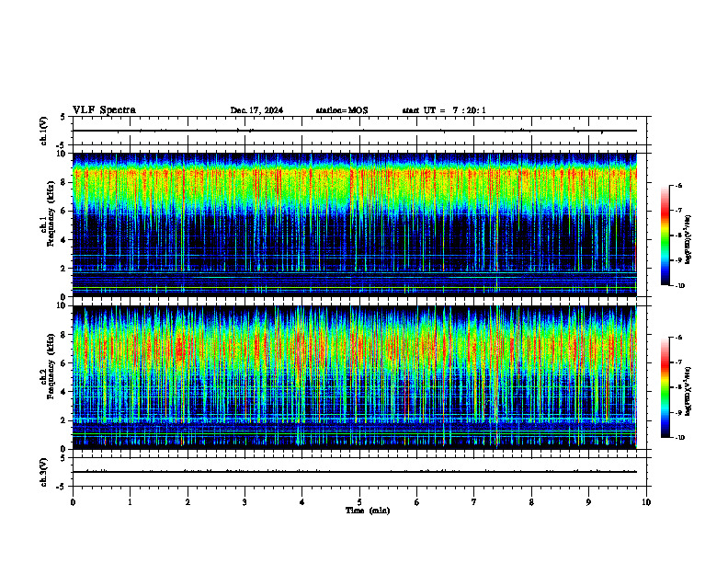Click the "ch.1(V)" waveform axis label
Image resolution: width=728 pixels, height=563 pixels.
(x=44, y=131)
